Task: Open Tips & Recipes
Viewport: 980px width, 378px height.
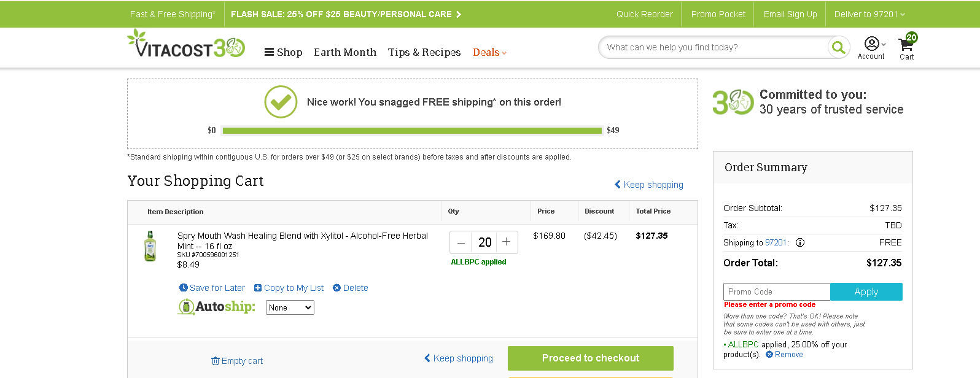Action: coord(424,52)
